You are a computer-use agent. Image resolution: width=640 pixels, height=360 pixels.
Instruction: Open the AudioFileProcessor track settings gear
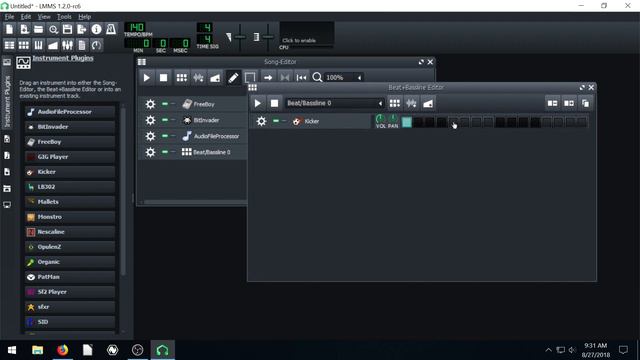[x=150, y=136]
